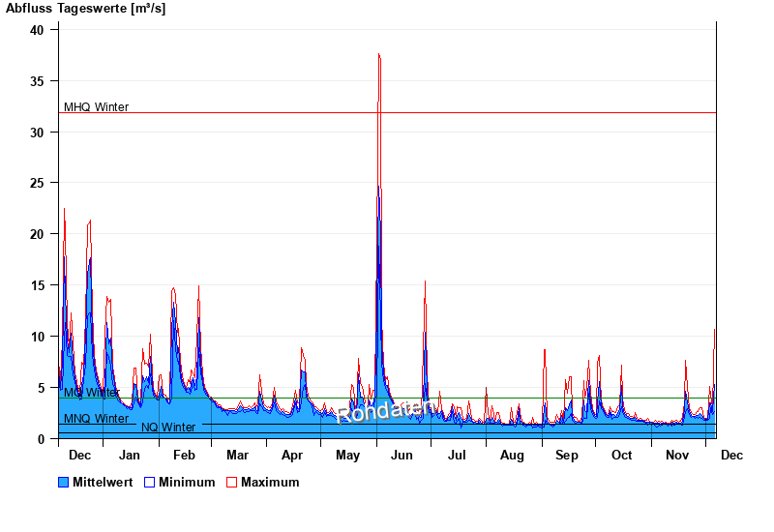The height and width of the screenshot is (532, 774).
Task: Select the Mittelwert legend label
Action: click(104, 482)
